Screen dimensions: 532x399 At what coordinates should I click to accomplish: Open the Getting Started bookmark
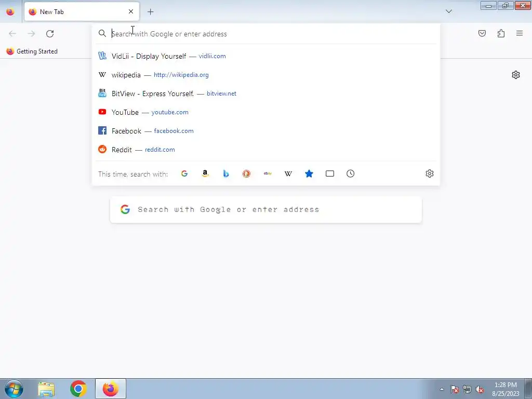(32, 51)
